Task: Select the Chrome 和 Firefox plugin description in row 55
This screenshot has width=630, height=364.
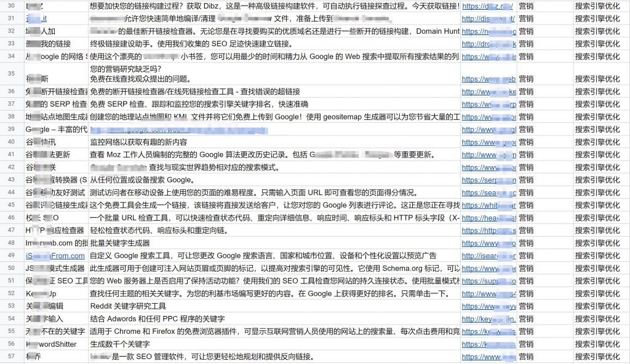Action: coord(274,331)
